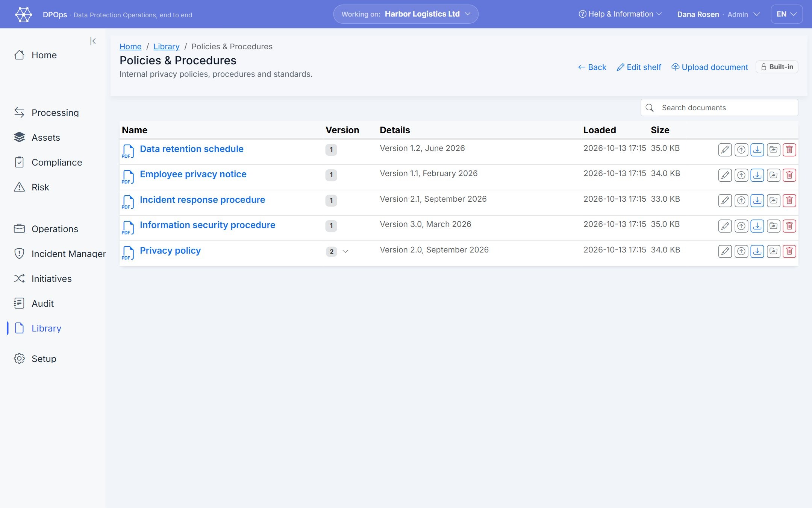Edit the Incident response procedure row
Viewport: 812px width, 508px height.
tap(725, 201)
